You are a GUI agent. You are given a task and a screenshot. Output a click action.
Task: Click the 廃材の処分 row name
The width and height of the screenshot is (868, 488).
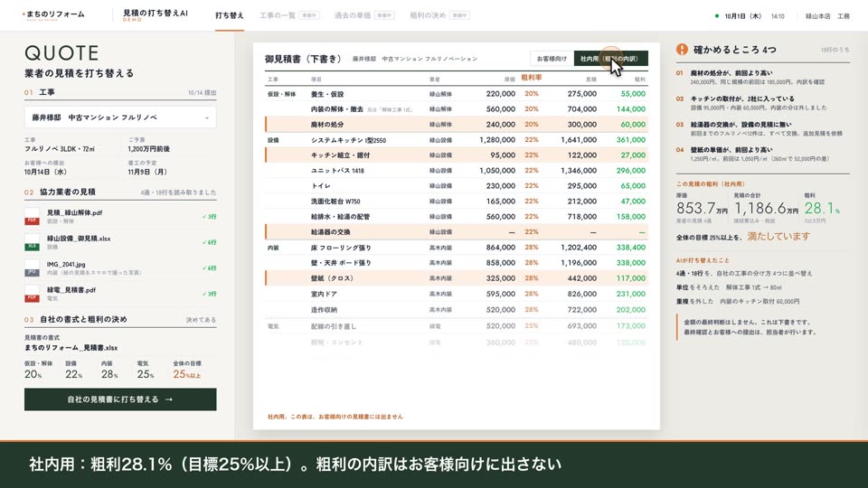click(327, 125)
